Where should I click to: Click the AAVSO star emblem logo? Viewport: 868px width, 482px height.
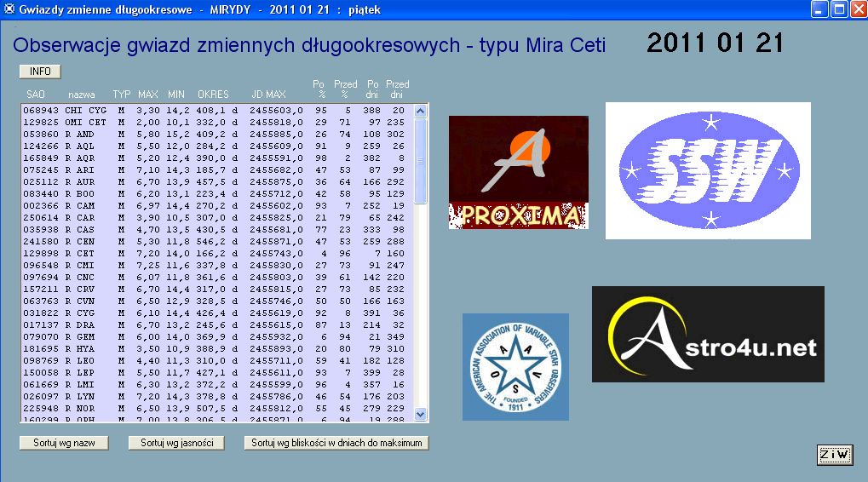pyautogui.click(x=515, y=367)
